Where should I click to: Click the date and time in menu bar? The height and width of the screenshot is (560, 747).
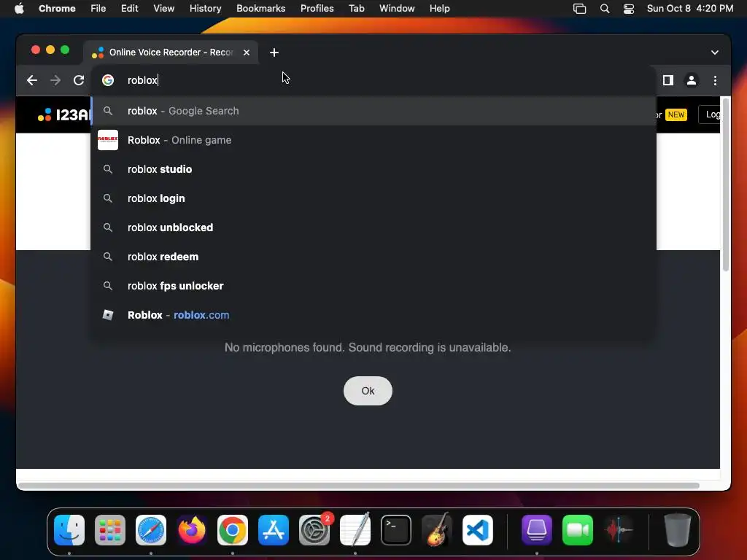[690, 9]
